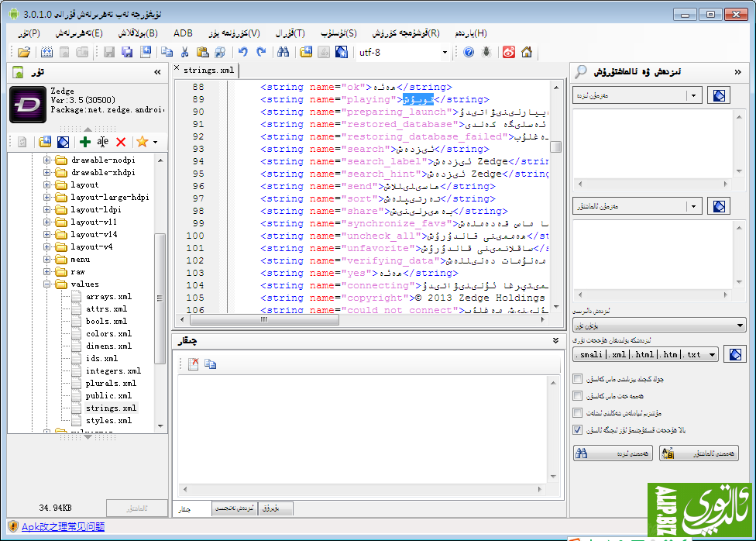Click the undo arrow toolbar icon

click(x=243, y=53)
